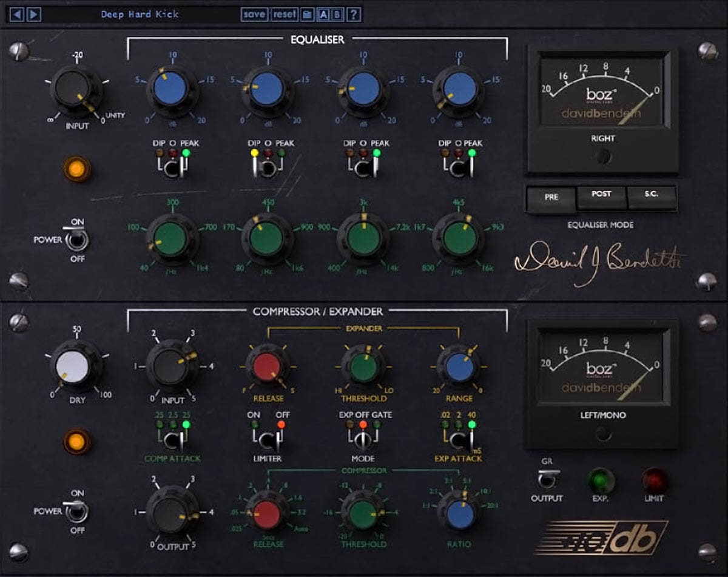Viewport: 728px width, 577px height.
Task: Click the orange lamp in the Compressor section
Action: (78, 441)
